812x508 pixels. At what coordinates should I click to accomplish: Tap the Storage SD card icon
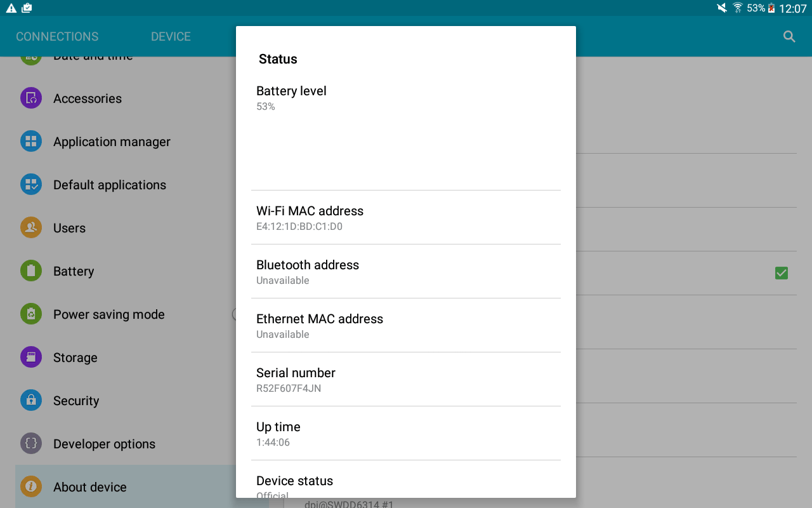click(x=31, y=357)
